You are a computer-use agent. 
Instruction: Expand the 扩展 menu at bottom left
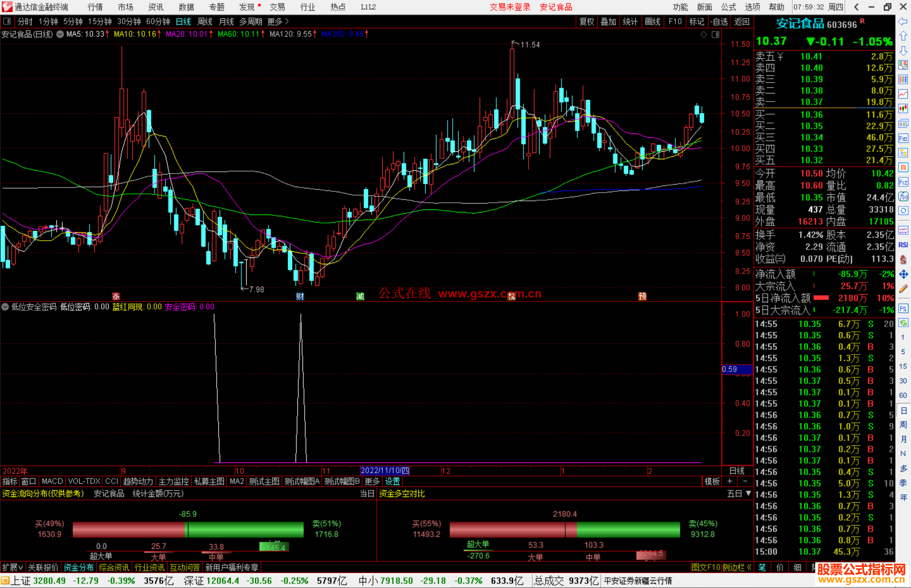[x=12, y=567]
